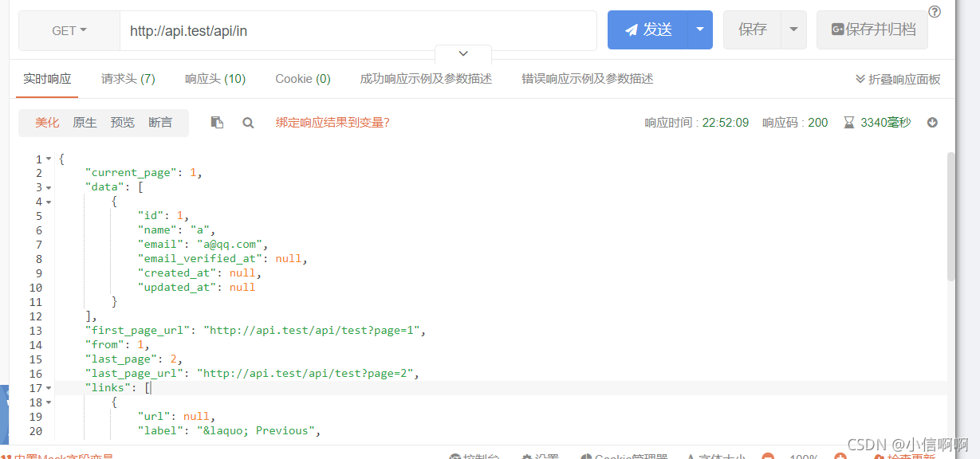Viewport: 980px width, 459px height.
Task: Collapse the request panel chevron
Action: tap(463, 53)
